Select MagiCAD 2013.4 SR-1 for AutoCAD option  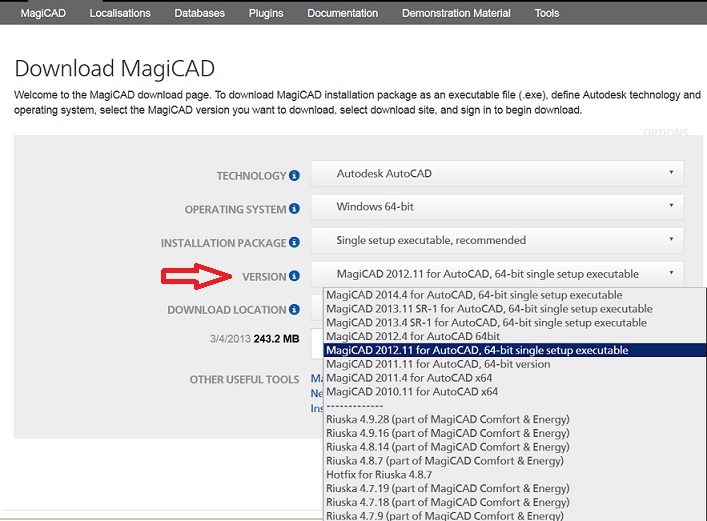click(x=514, y=323)
